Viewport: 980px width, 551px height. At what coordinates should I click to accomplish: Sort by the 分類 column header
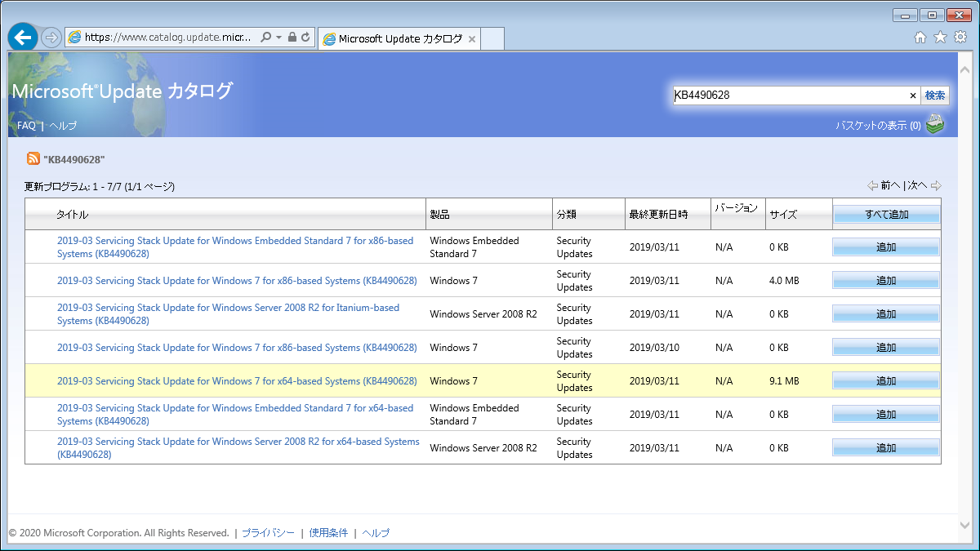(567, 215)
